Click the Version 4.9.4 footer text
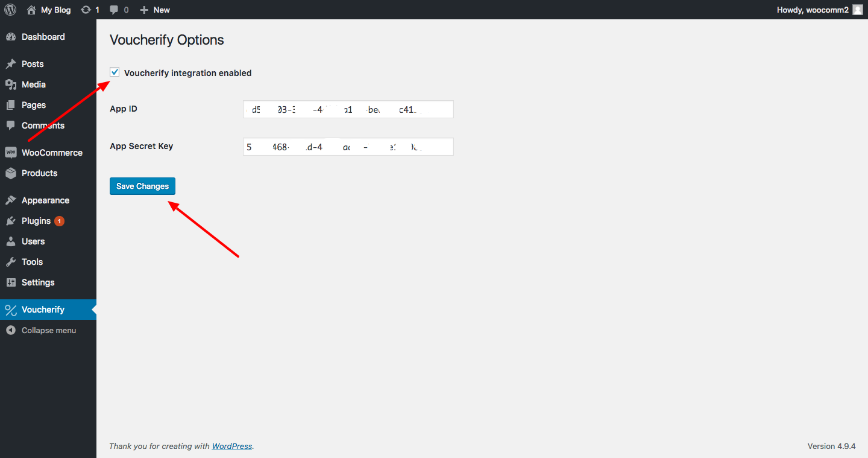The height and width of the screenshot is (458, 868). click(832, 447)
